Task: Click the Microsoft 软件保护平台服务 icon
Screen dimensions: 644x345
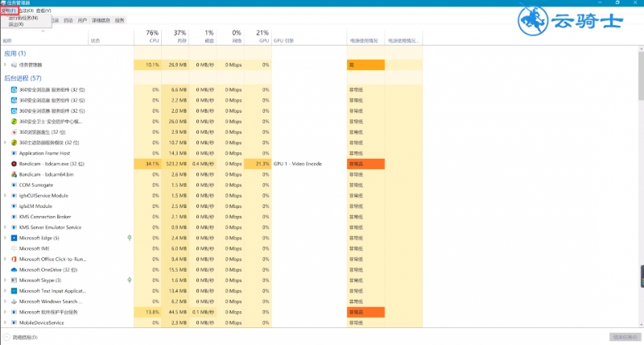Action: click(14, 312)
